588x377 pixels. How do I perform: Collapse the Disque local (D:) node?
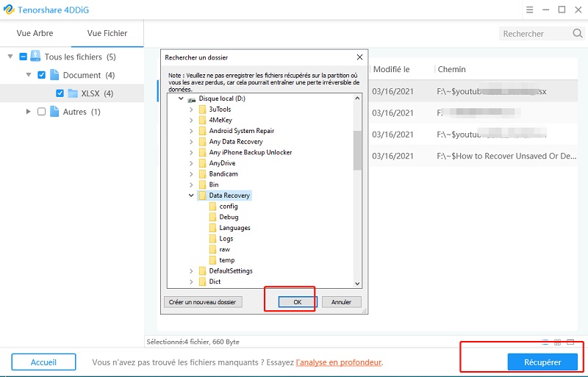pyautogui.click(x=181, y=98)
